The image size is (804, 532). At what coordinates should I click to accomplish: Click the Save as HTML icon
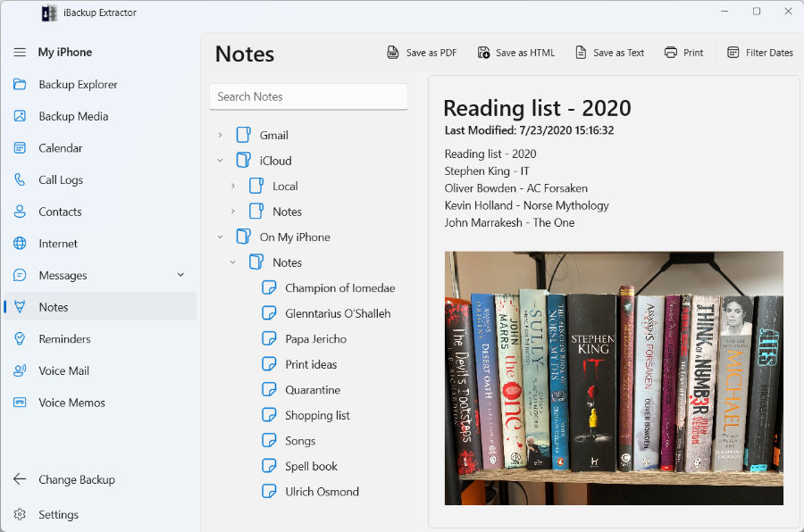(x=483, y=53)
